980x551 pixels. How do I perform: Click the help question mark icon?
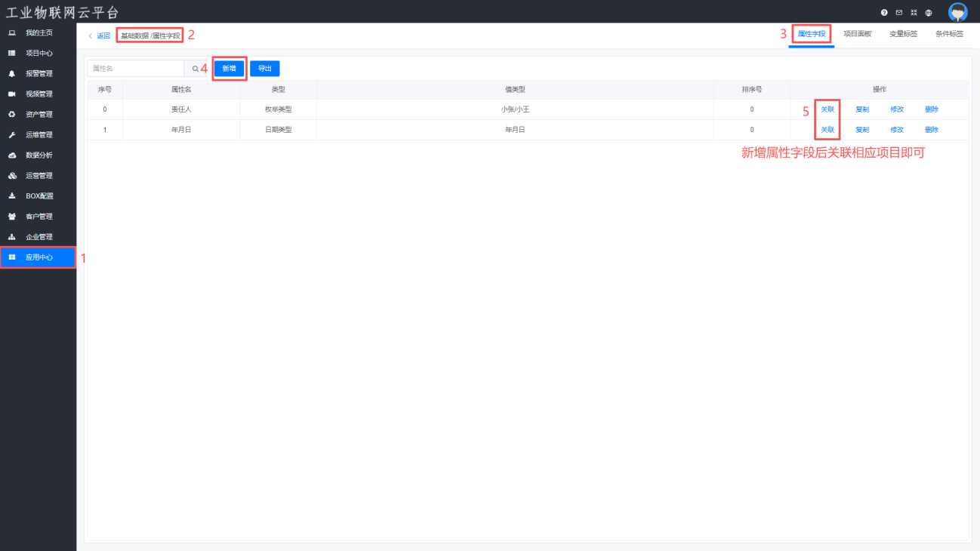point(884,13)
